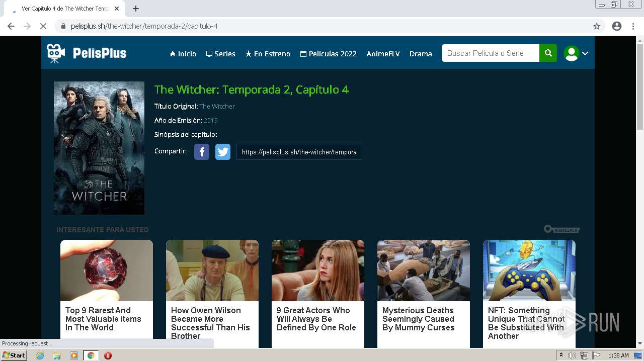Open Owen Wilson ad thumbnail
644x362 pixels.
(212, 270)
